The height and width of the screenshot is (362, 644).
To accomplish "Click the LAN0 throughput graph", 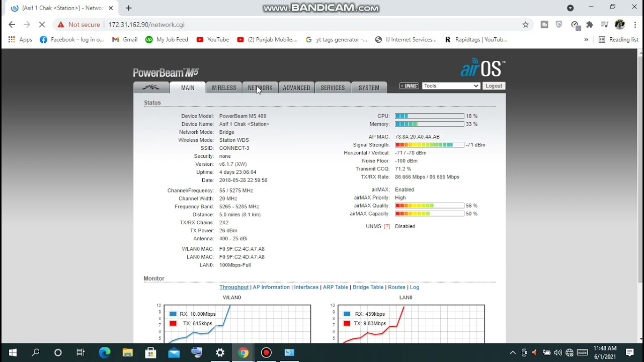I will tap(411, 324).
